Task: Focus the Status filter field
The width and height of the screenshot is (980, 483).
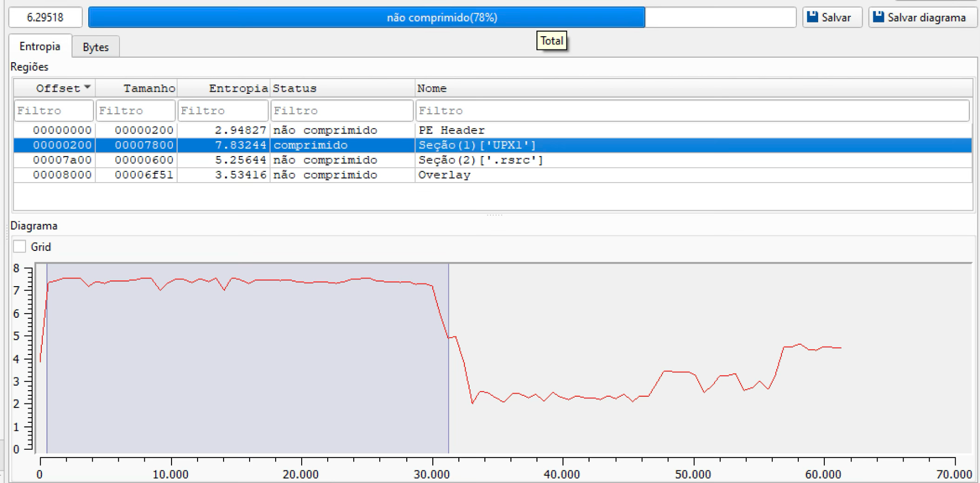Action: click(x=342, y=111)
